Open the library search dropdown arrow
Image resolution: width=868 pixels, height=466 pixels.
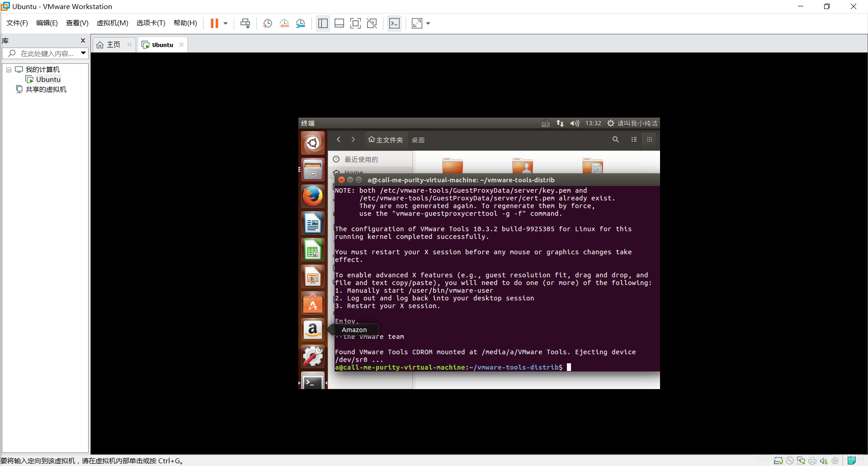point(84,53)
